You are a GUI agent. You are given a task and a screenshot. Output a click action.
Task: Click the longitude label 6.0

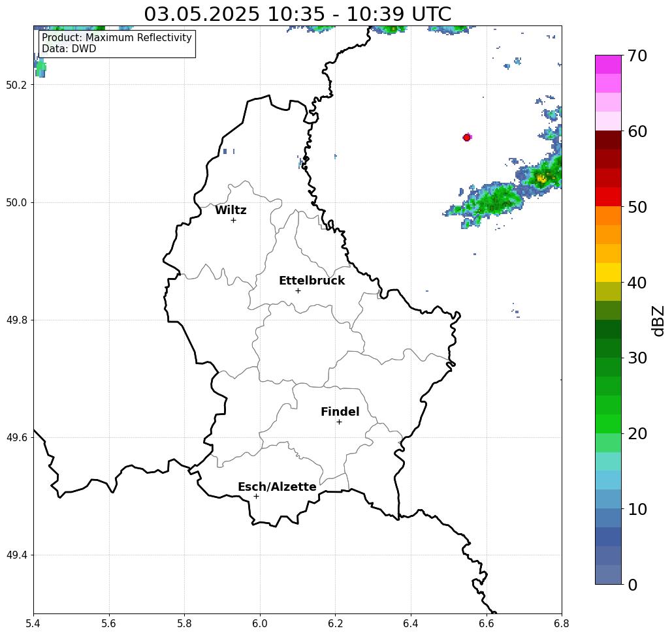[x=260, y=623]
